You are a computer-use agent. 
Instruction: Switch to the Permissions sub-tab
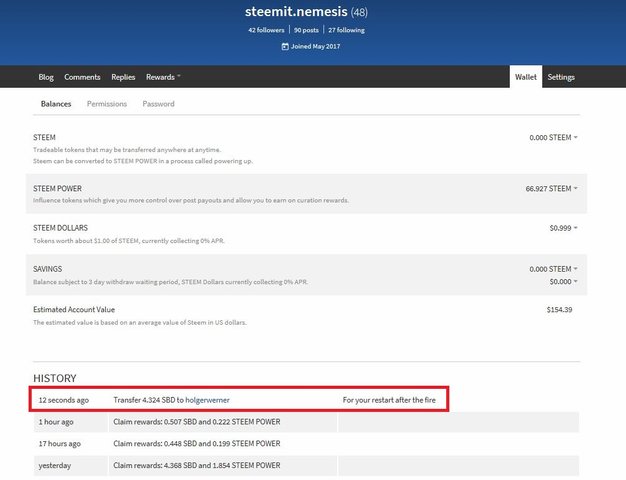coord(107,104)
